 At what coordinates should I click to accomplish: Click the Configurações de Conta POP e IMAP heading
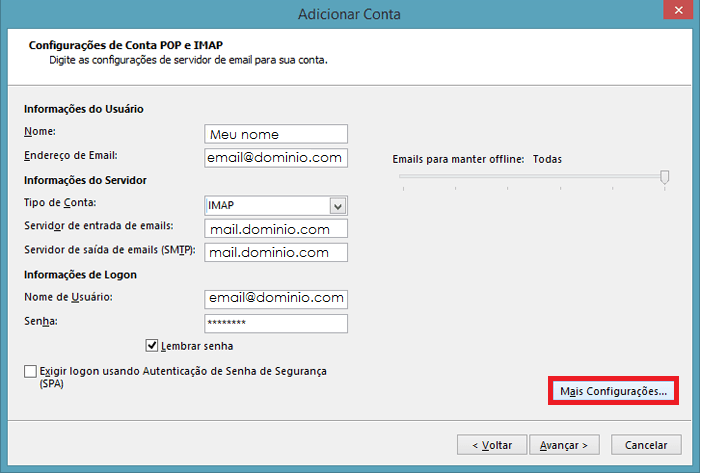coord(125,46)
